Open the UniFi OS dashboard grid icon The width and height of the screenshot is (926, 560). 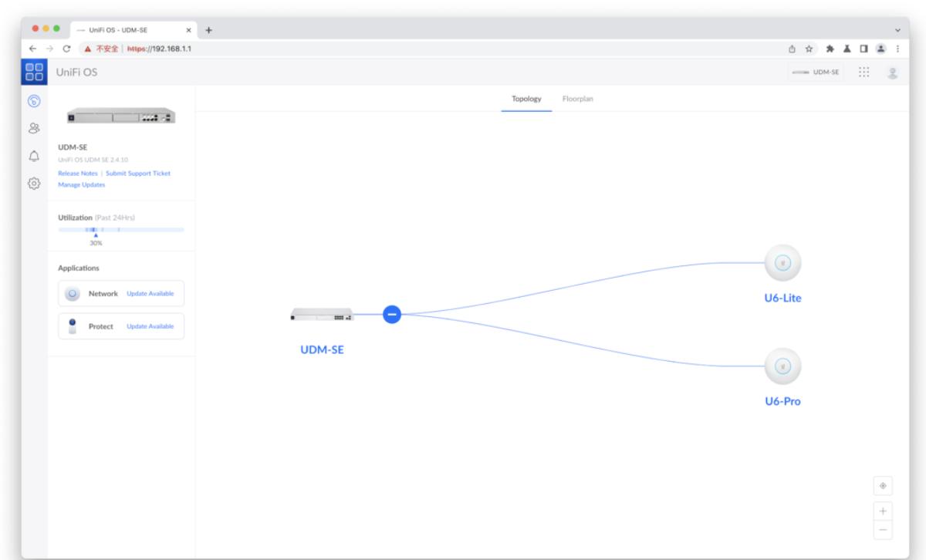[x=34, y=73]
